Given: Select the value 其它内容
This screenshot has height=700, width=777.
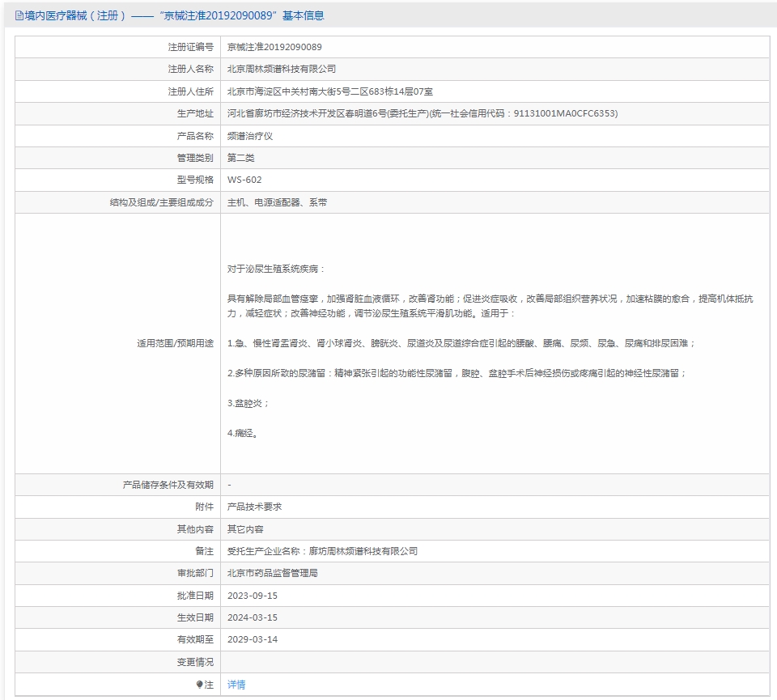Looking at the screenshot, I should 245,529.
